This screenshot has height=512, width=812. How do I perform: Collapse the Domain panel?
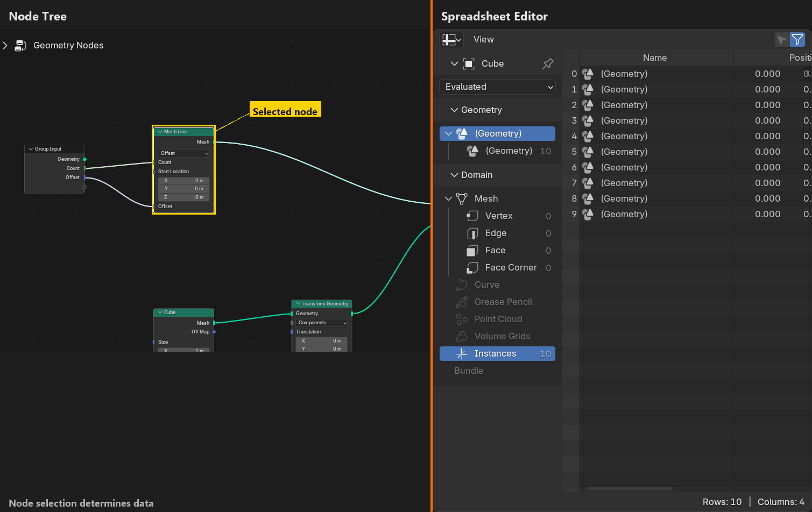(x=454, y=175)
